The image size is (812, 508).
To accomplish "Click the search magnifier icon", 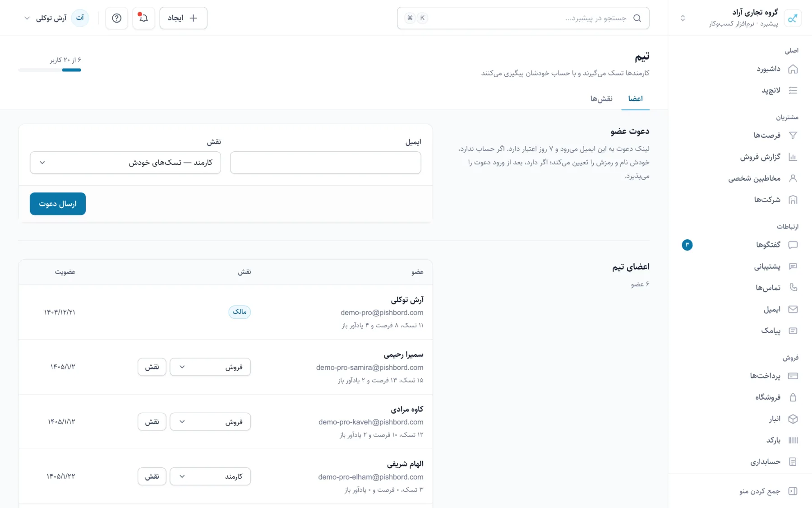I will click(x=637, y=18).
